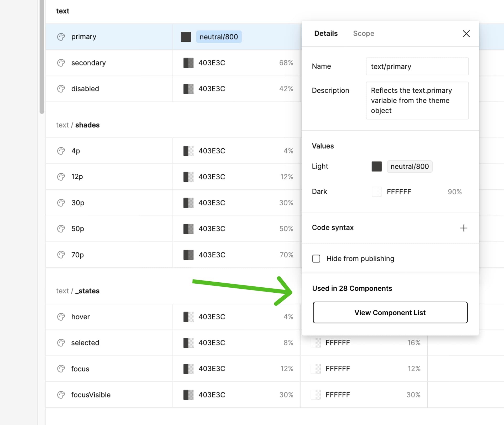This screenshot has width=504, height=425.
Task: Click the palette icon next to focus
Action: pos(61,369)
